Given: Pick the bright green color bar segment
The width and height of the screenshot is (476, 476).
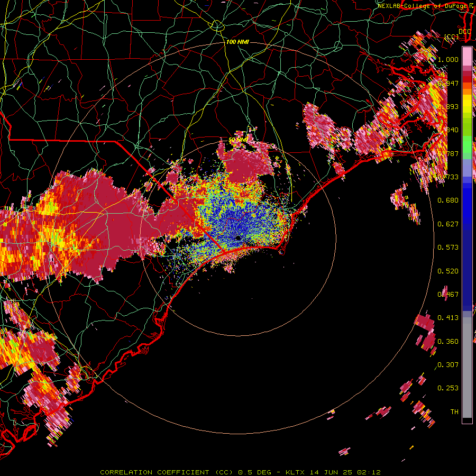Looking at the screenshot, I should pos(467,144).
